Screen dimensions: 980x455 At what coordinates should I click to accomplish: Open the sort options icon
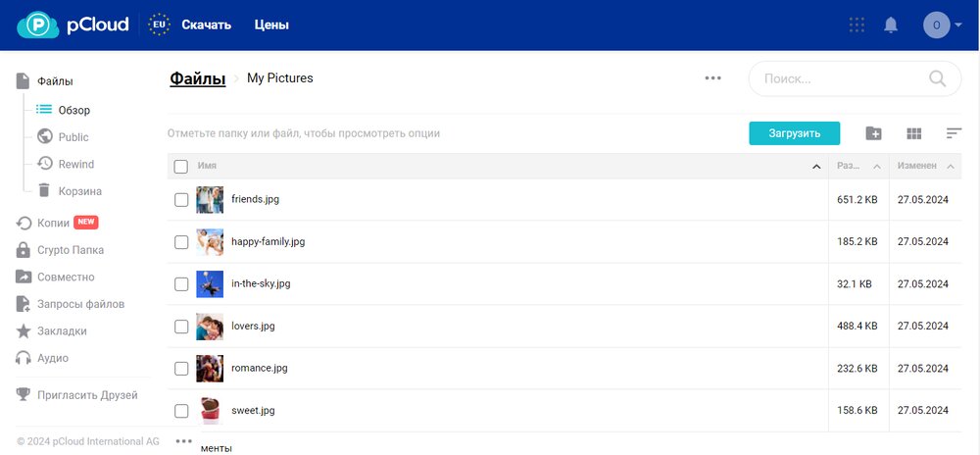click(x=954, y=133)
